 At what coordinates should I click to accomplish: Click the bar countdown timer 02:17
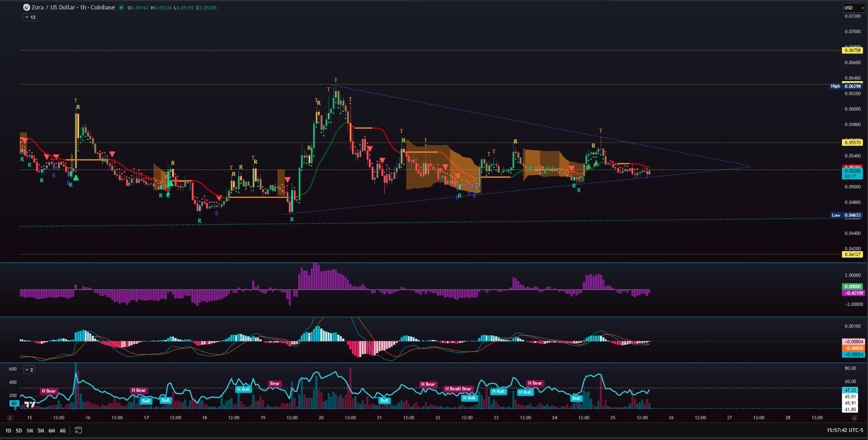click(852, 176)
